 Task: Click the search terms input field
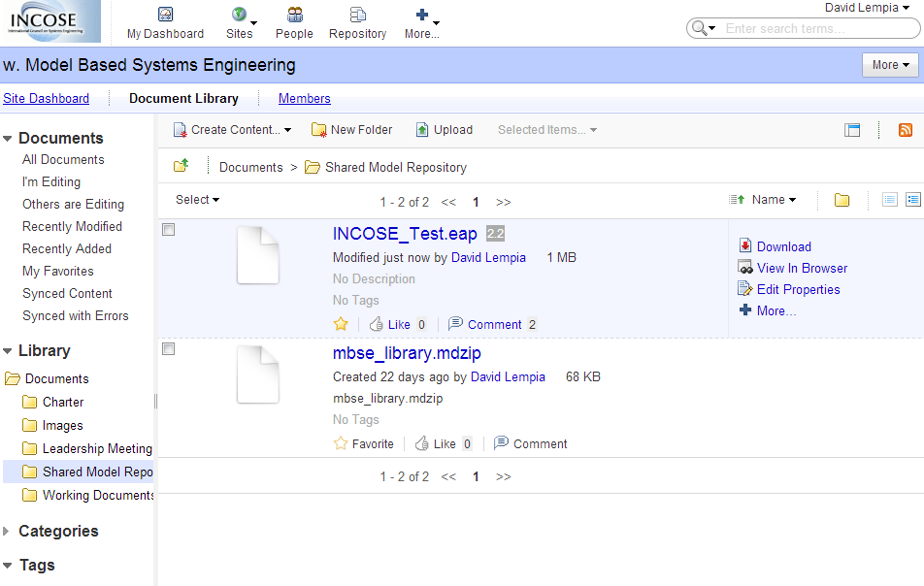coord(819,28)
